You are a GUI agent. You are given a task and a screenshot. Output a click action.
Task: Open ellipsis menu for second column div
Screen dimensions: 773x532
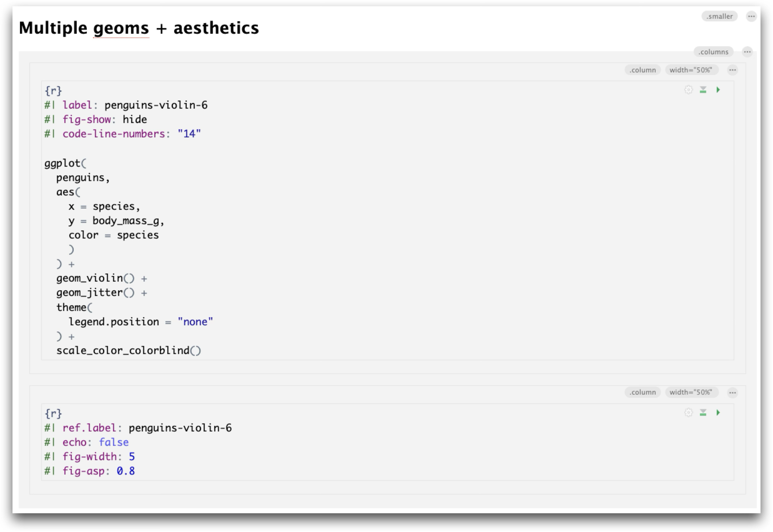[x=732, y=393]
